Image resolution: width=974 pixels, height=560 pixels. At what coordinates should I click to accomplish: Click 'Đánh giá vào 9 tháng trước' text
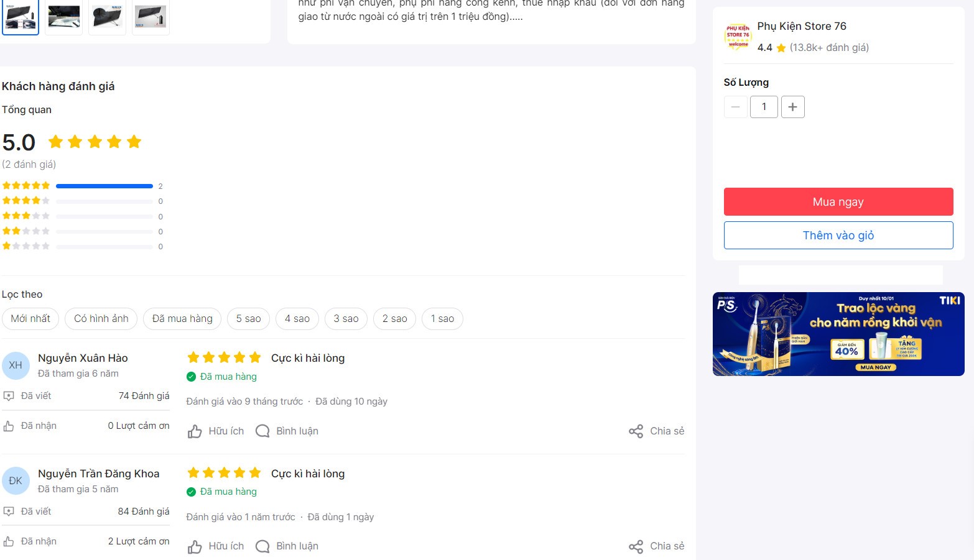(x=244, y=402)
